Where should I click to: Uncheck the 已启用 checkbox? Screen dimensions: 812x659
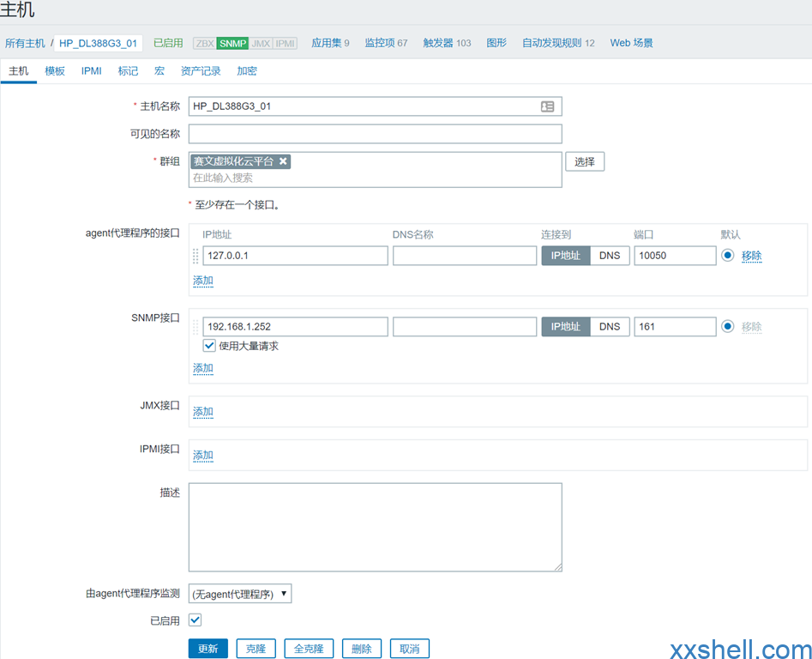(195, 620)
